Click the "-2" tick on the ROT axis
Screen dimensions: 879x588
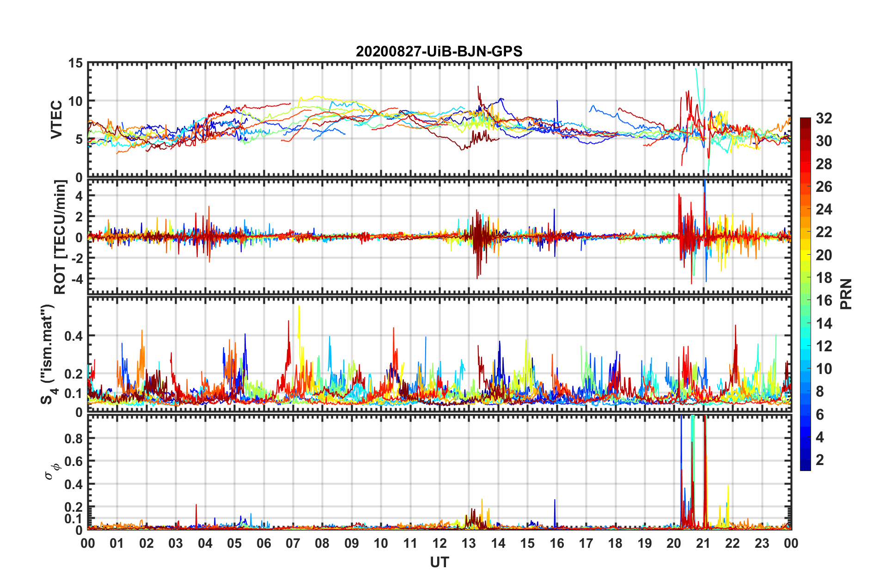[x=77, y=258]
